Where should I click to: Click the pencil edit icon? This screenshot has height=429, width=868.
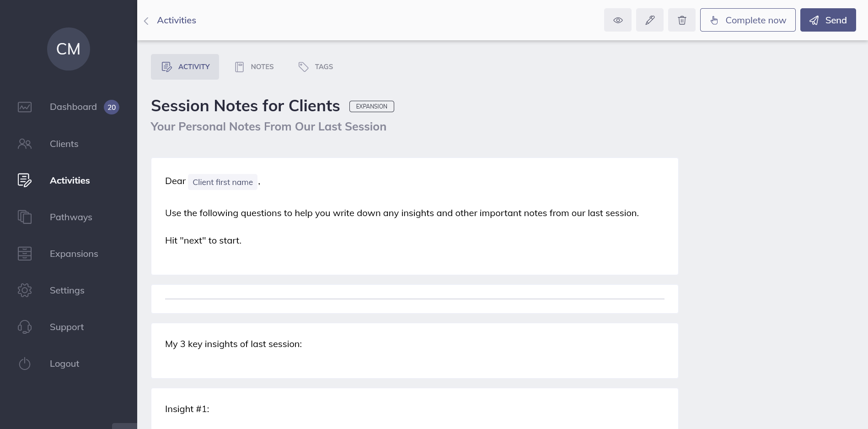[x=649, y=20]
